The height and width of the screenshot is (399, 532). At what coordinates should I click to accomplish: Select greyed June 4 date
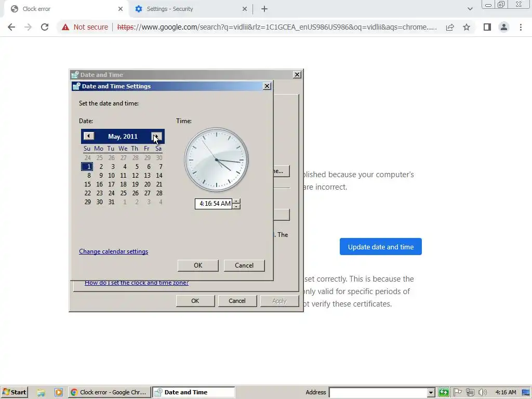[x=161, y=202]
